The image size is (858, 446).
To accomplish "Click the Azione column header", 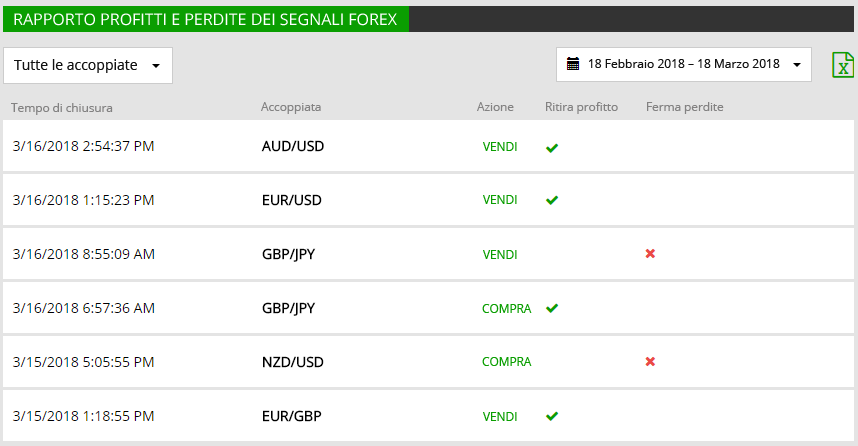I will click(495, 107).
